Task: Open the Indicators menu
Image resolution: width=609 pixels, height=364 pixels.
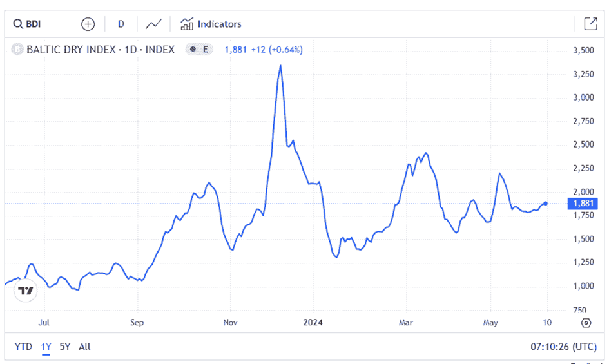Action: click(211, 24)
